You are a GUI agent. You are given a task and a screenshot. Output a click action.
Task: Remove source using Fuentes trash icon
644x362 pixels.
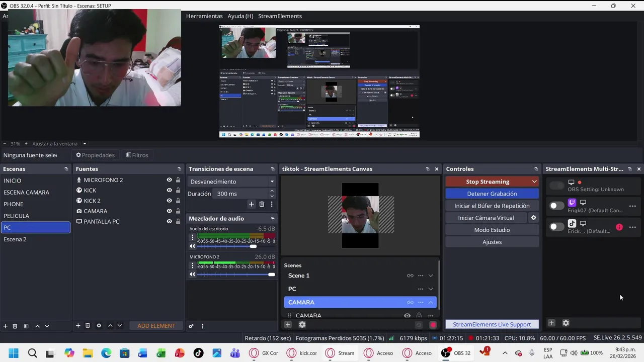coord(88,326)
